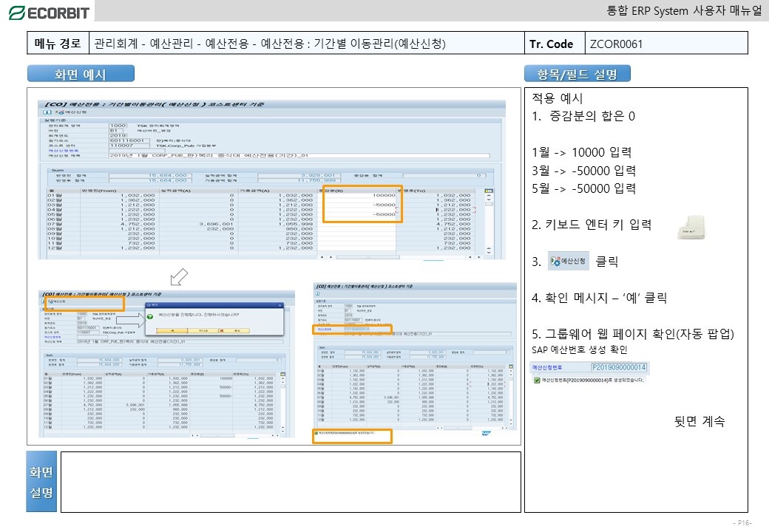Click the green question icon in confirmation dialog
This screenshot has width=769, height=532.
tap(149, 316)
